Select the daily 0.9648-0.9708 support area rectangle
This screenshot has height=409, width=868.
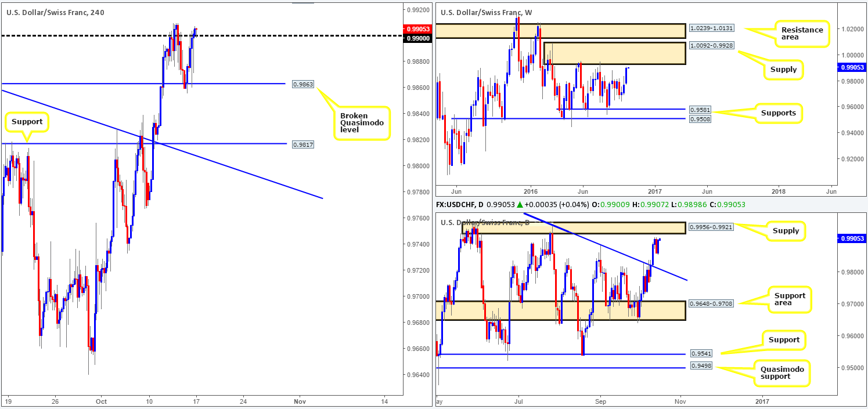click(x=561, y=310)
